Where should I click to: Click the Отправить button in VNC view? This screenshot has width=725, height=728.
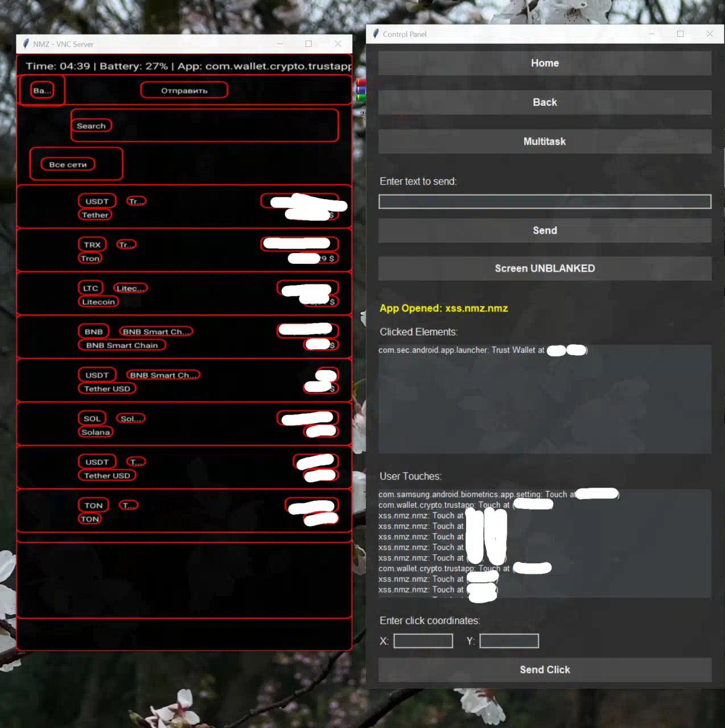tap(184, 90)
